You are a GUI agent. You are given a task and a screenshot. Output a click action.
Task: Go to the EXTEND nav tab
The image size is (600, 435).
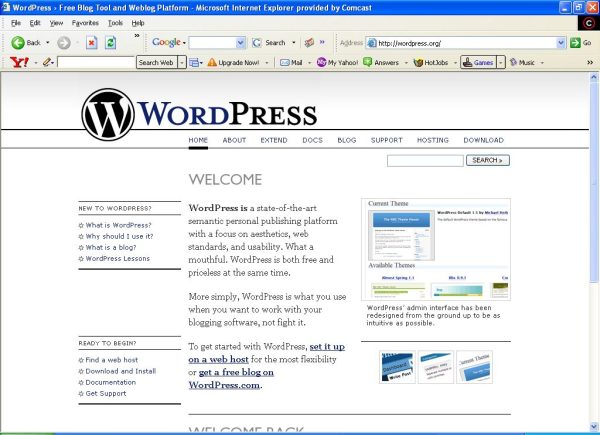click(274, 140)
